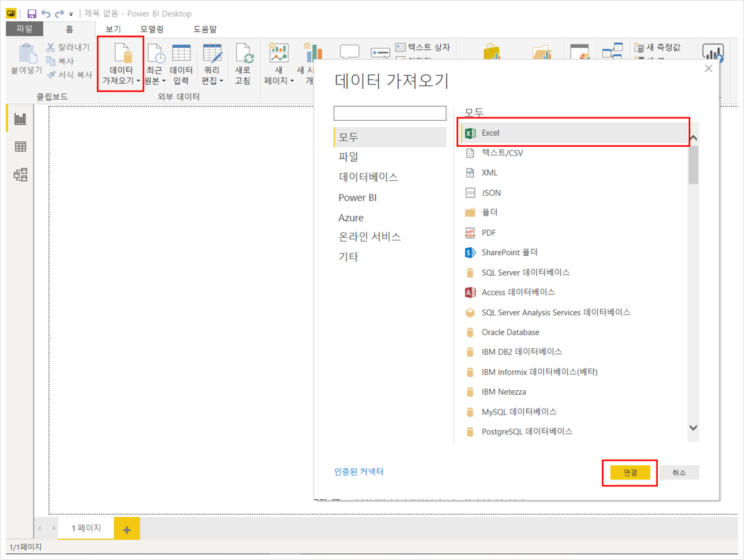The height and width of the screenshot is (560, 744).
Task: Select the 데이터베이스 category in the dialog
Action: tap(368, 177)
